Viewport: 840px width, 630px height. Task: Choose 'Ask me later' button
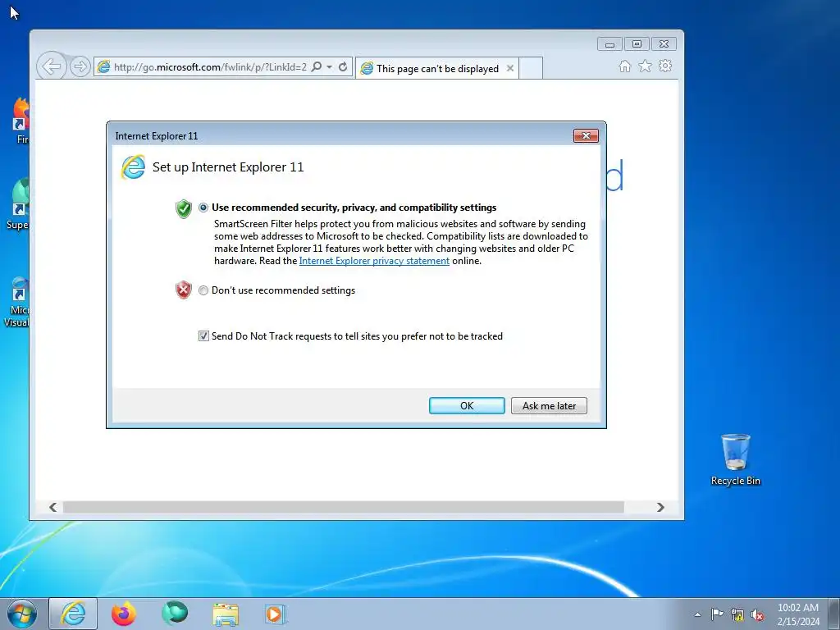click(549, 405)
